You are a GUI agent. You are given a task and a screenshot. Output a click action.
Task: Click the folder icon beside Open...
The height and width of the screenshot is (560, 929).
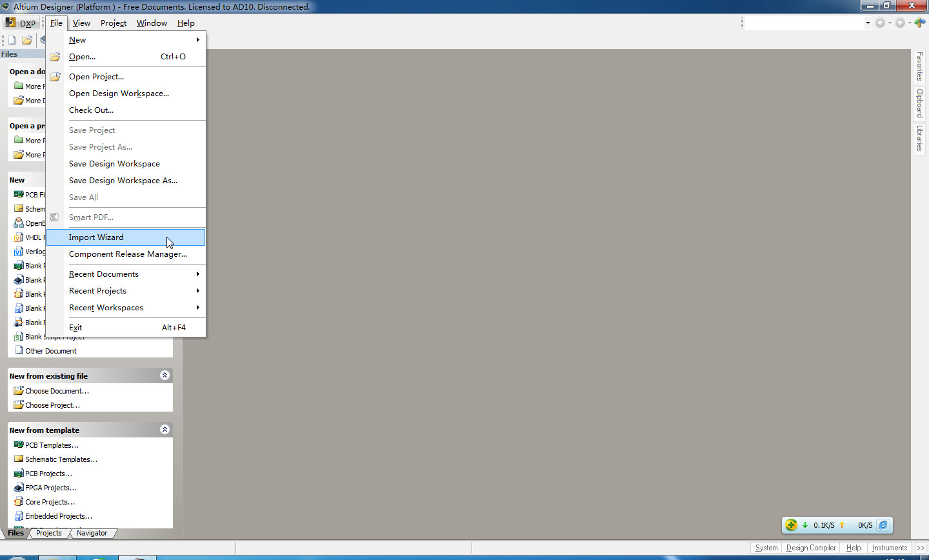pyautogui.click(x=55, y=57)
